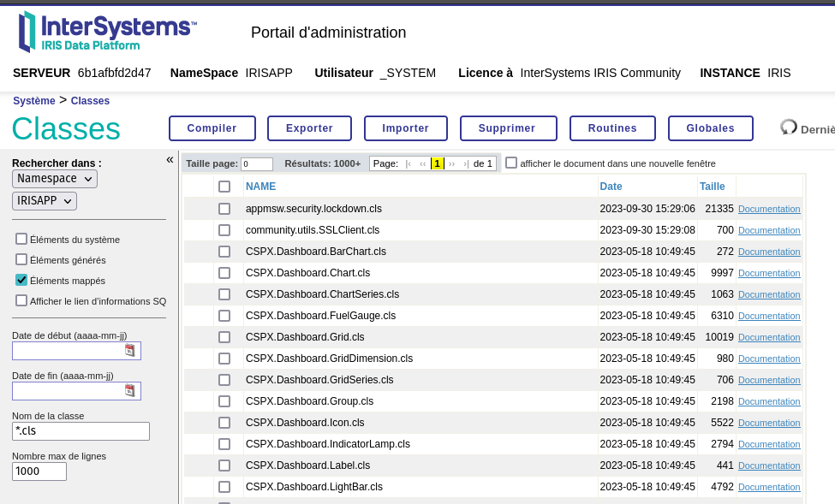Switch to the Globales view
The width and height of the screenshot is (835, 504).
coord(710,128)
